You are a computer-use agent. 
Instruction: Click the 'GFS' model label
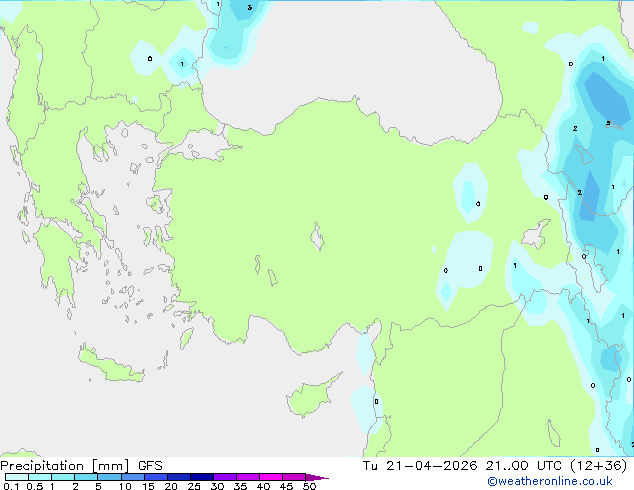150,466
